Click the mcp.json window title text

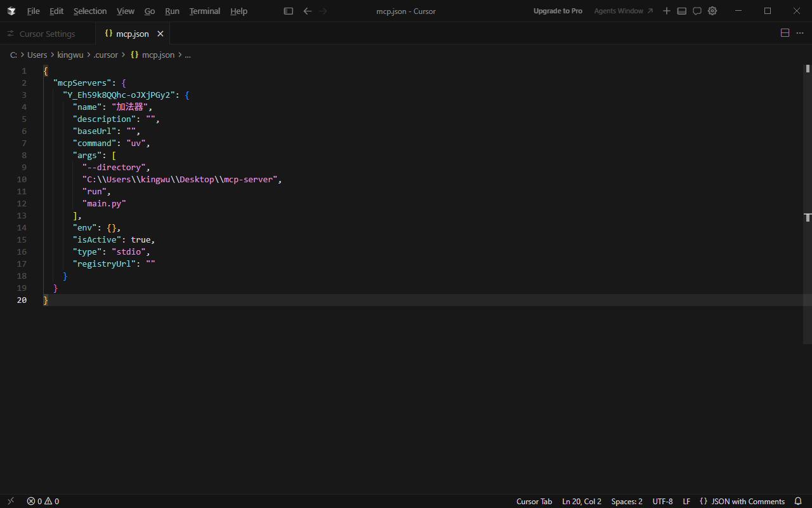tap(405, 11)
